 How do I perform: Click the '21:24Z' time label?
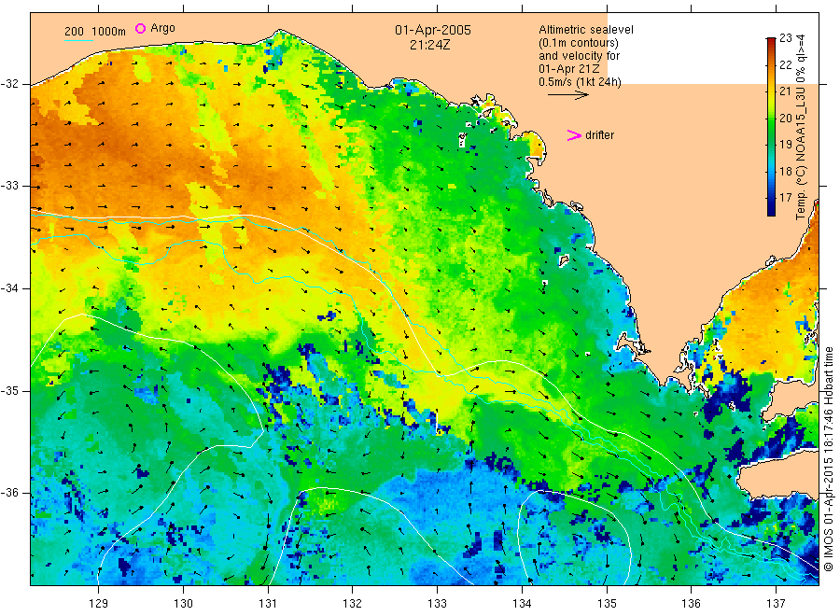[429, 45]
